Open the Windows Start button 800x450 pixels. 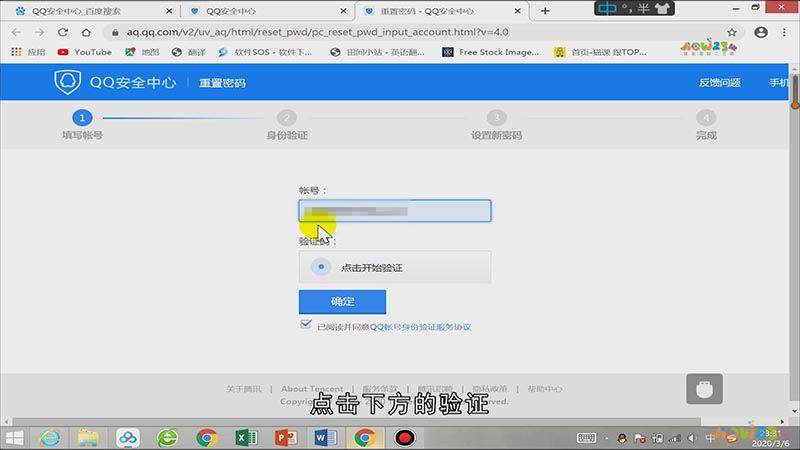coord(15,438)
